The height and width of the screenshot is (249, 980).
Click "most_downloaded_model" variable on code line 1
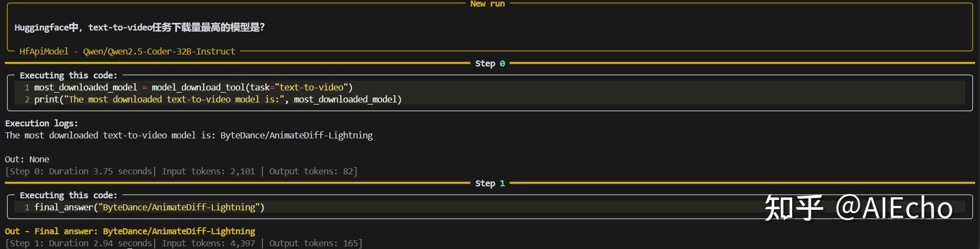85,87
